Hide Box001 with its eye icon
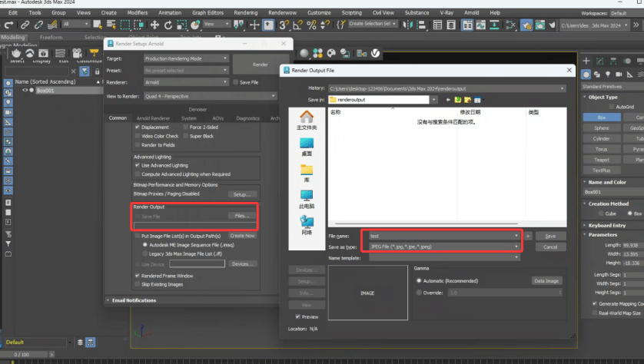 point(25,91)
